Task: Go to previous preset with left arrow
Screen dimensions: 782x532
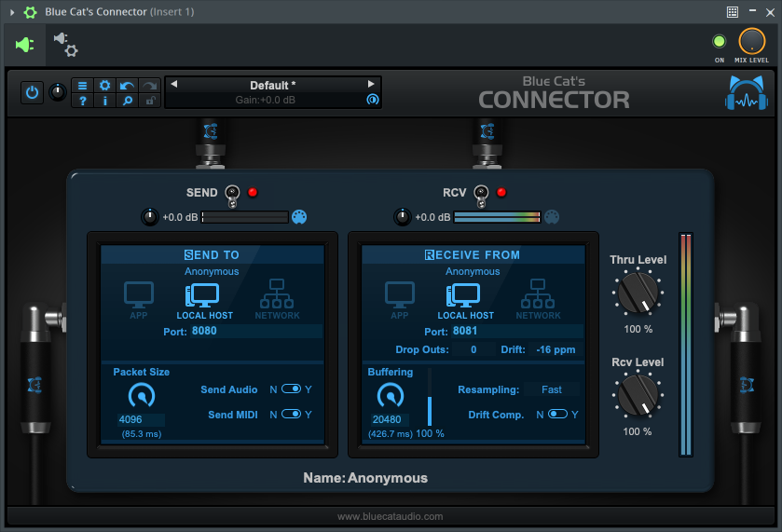Action: [174, 84]
